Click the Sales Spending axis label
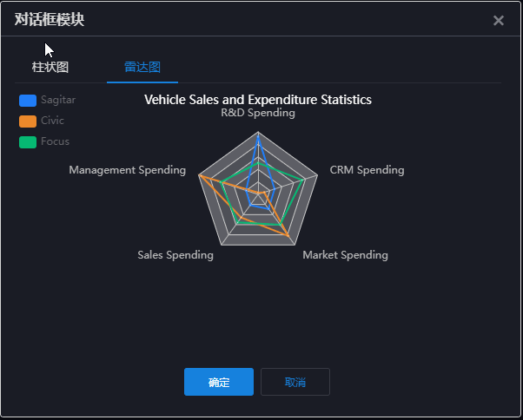 (x=175, y=255)
